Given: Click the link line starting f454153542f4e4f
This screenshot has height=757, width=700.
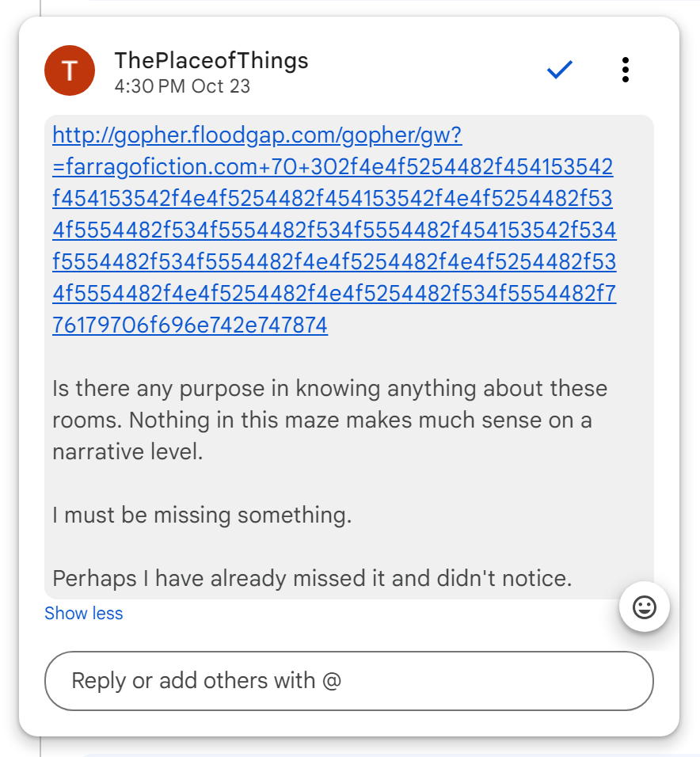Looking at the screenshot, I should pos(333,199).
